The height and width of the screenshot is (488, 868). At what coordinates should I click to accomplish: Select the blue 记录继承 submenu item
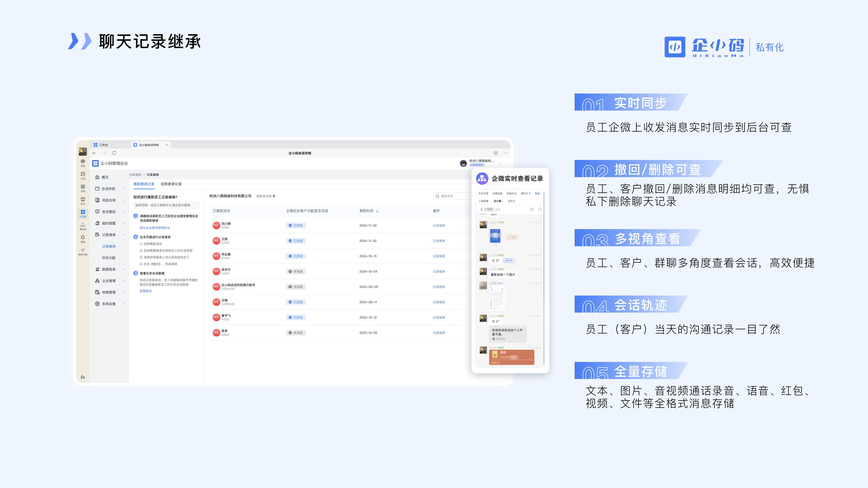109,246
